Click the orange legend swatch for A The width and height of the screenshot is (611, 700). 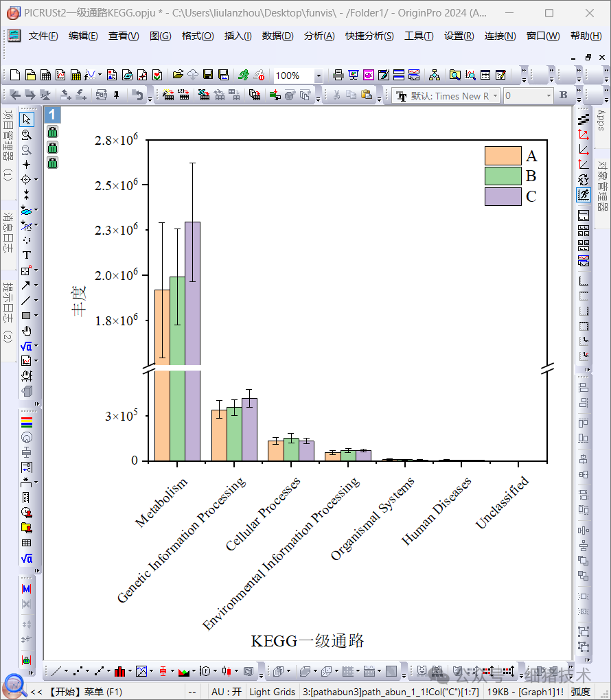point(503,156)
